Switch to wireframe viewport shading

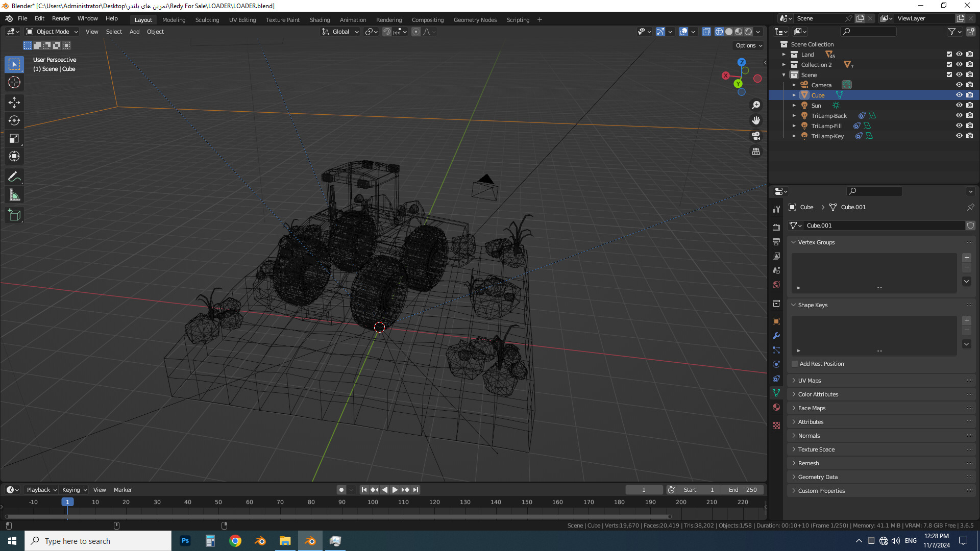[719, 32]
